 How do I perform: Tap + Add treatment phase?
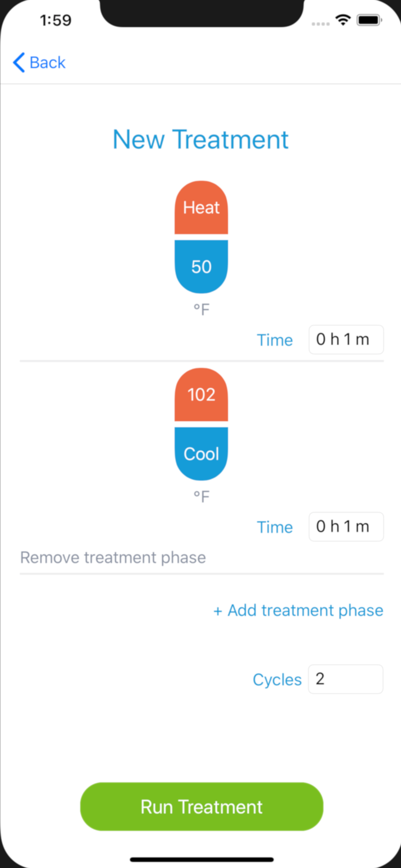[298, 610]
